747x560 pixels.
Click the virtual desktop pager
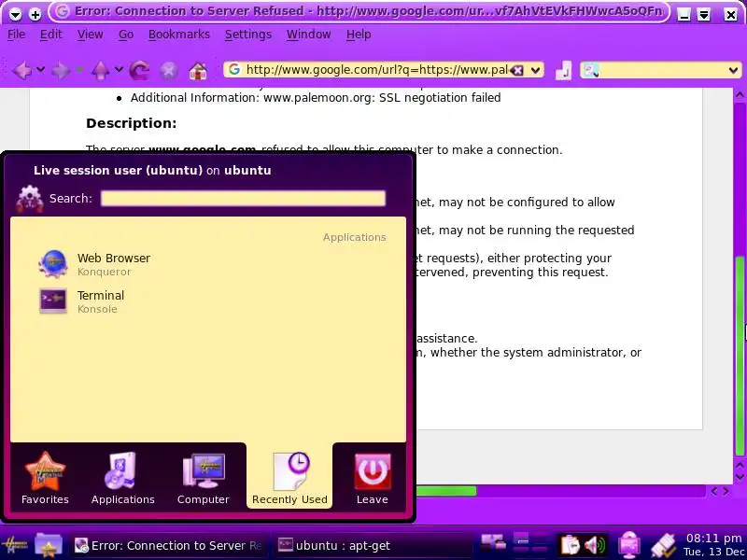[530, 544]
